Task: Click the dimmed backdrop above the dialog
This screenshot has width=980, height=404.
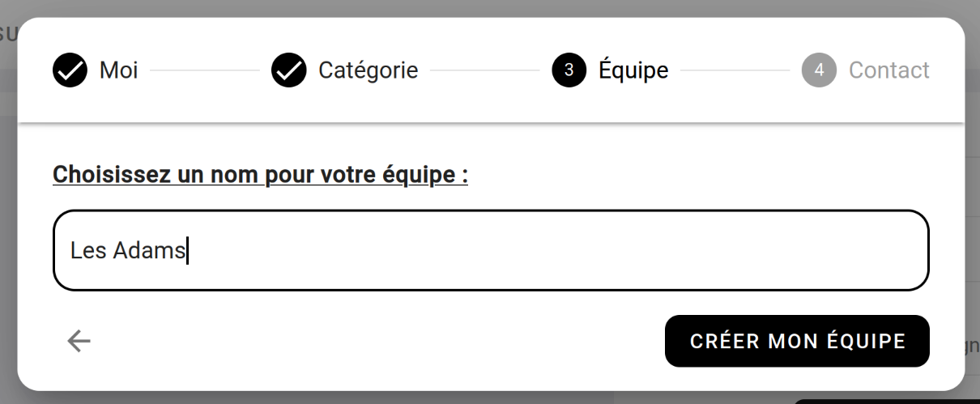Action: tap(486, 7)
